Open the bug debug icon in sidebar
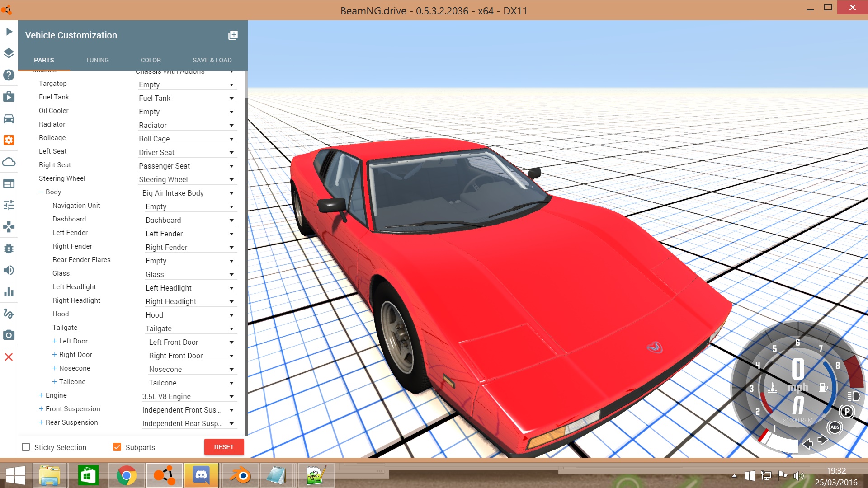This screenshot has height=488, width=868. pyautogui.click(x=9, y=249)
